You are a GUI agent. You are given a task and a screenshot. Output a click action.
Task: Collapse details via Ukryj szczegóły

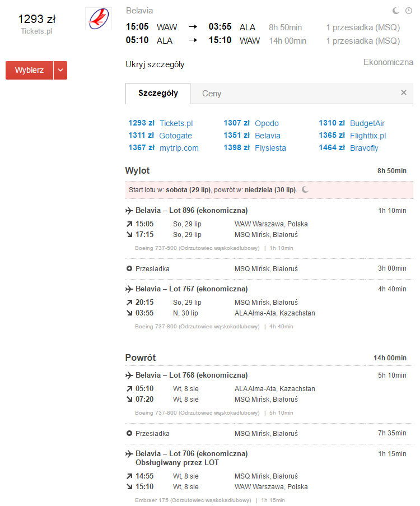(x=155, y=64)
